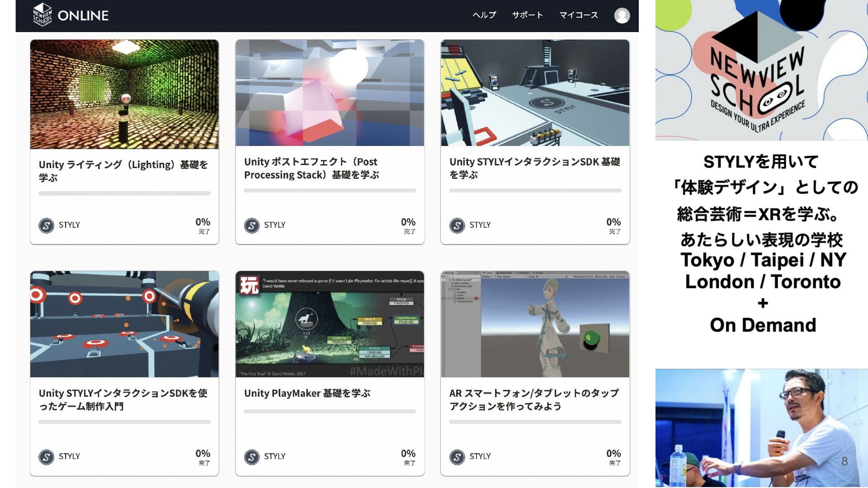The height and width of the screenshot is (488, 868).
Task: Click STYLY icon on PlayMaker course card
Action: pos(252,457)
